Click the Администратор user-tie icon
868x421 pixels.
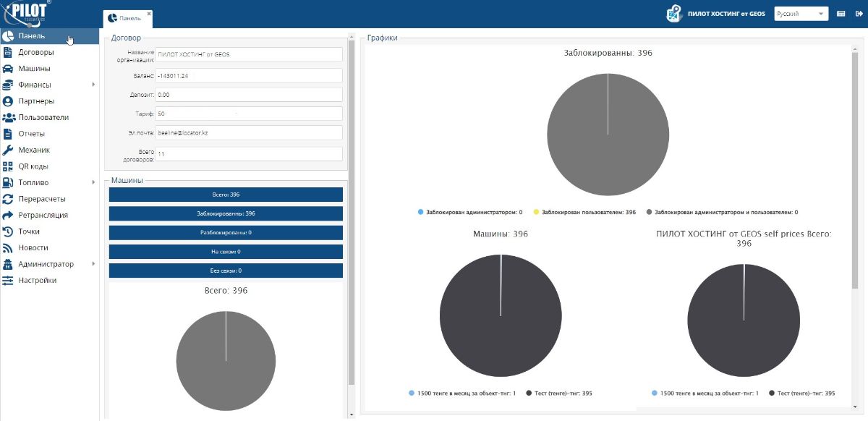coord(8,264)
